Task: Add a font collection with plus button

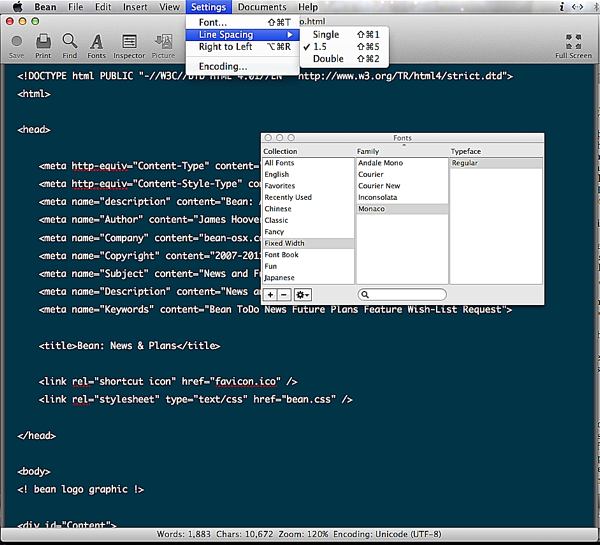Action: 271,295
